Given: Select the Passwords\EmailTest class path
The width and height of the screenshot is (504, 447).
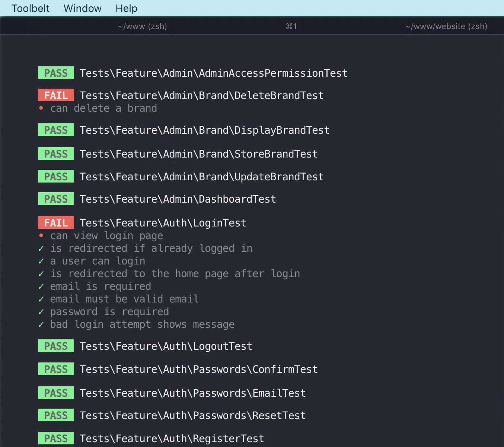Looking at the screenshot, I should coord(193,393).
